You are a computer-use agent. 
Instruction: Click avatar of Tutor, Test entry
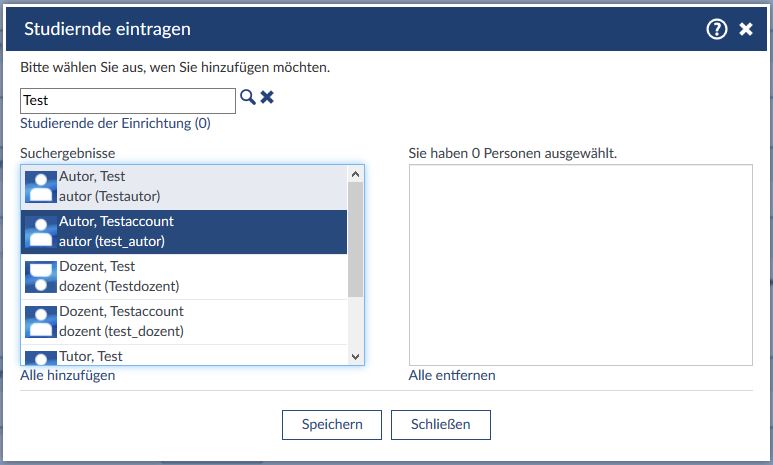[x=40, y=357]
